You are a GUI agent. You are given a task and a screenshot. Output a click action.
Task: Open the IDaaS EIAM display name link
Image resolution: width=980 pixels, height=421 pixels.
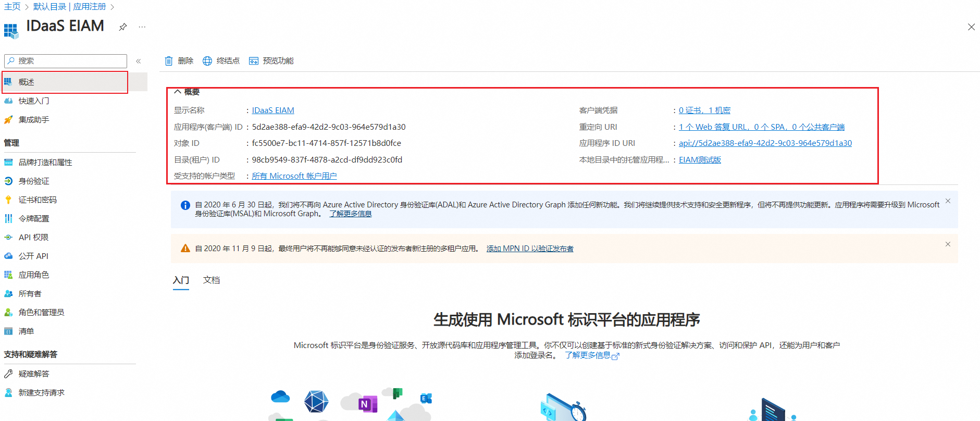pyautogui.click(x=273, y=110)
